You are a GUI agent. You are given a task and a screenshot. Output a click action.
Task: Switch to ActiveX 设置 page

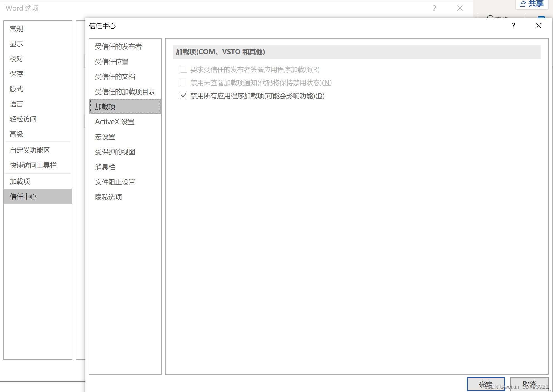[115, 122]
